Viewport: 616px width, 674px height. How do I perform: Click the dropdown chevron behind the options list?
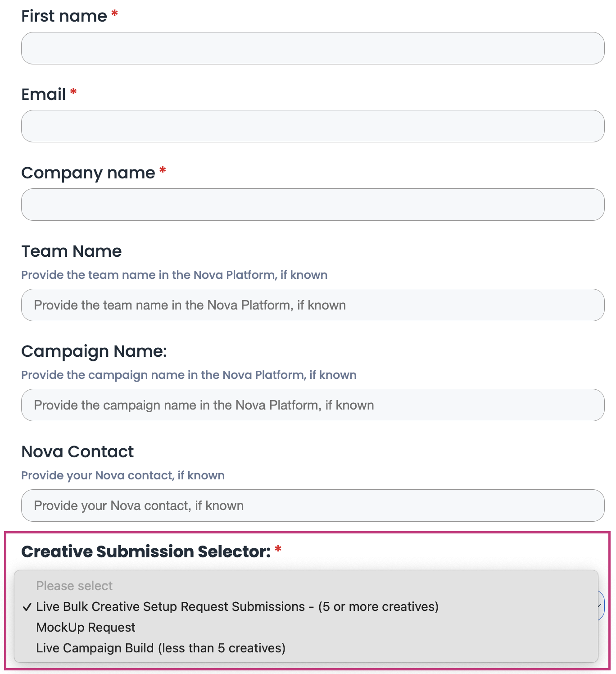[600, 606]
